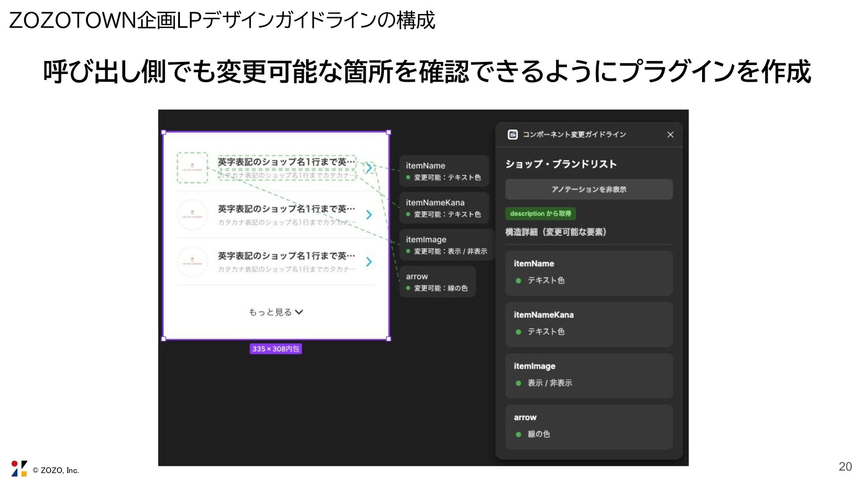This screenshot has width=868, height=488.
Task: Click second shop row chevron arrow
Action: (x=369, y=215)
